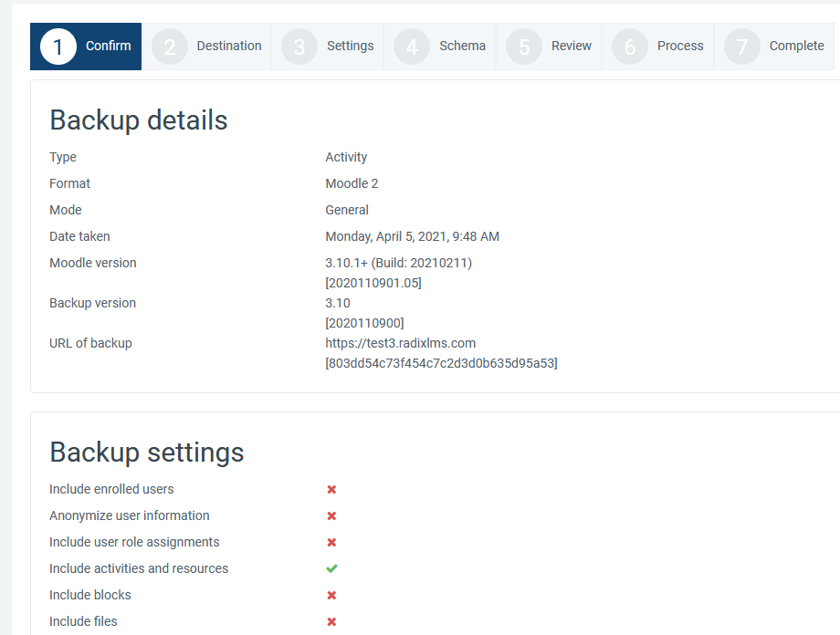Click green checkmark for activities and resources
This screenshot has width=840, height=635.
(x=331, y=568)
